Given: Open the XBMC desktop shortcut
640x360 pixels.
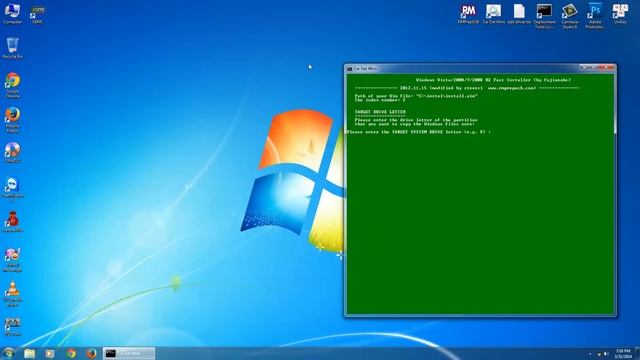Looking at the screenshot, I should coord(38,14).
